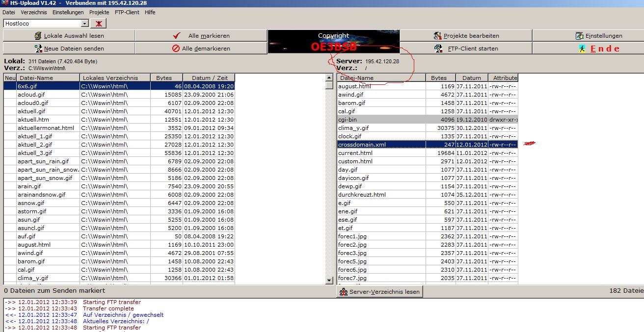Click Server-Verzeichnis lesen button
Viewport: 644px width, 332px height.
379,292
